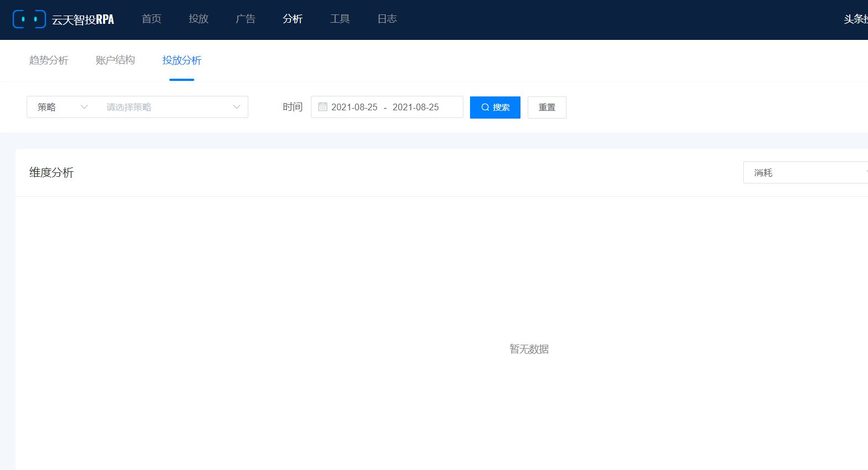Click the calendar icon in date field
The image size is (868, 470).
coord(323,106)
